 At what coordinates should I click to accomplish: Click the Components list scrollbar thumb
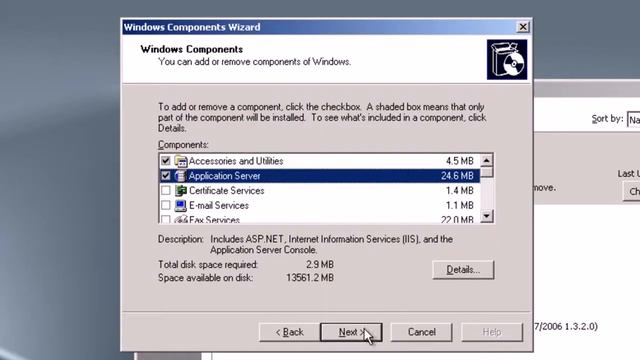click(x=486, y=172)
